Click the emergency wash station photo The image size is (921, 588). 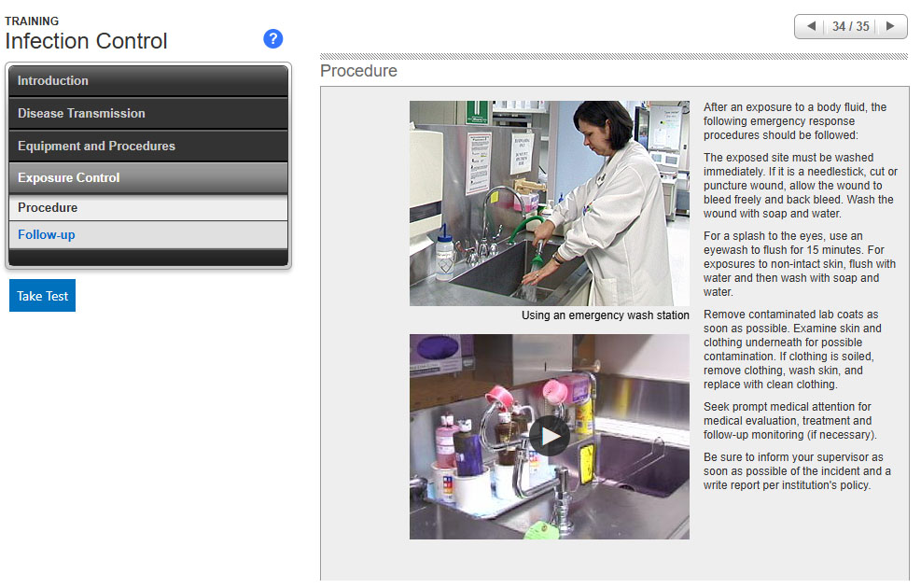pos(549,203)
